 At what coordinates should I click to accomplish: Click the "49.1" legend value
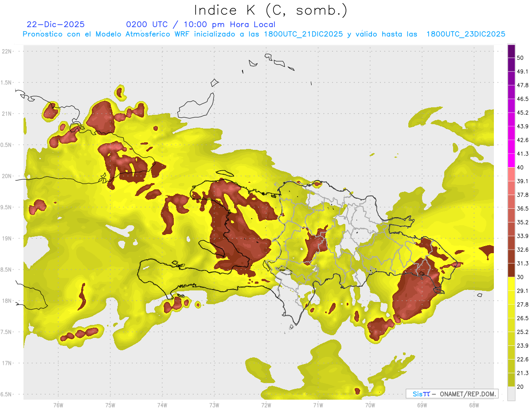(523, 71)
